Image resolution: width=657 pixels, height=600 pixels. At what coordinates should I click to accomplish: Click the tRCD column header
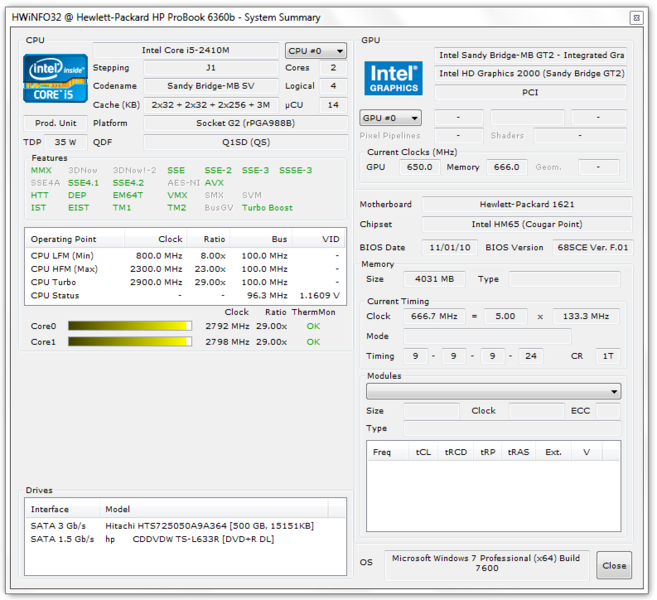click(455, 452)
